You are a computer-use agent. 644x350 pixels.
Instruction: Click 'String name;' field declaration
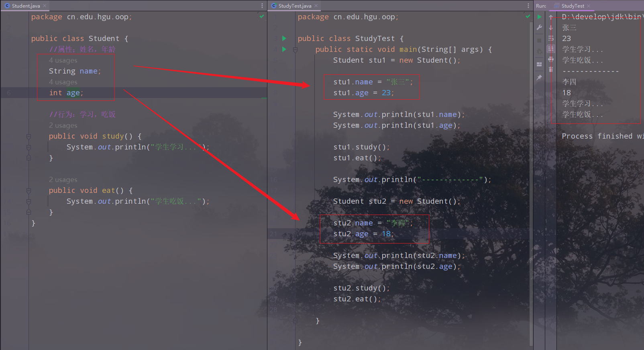point(75,71)
